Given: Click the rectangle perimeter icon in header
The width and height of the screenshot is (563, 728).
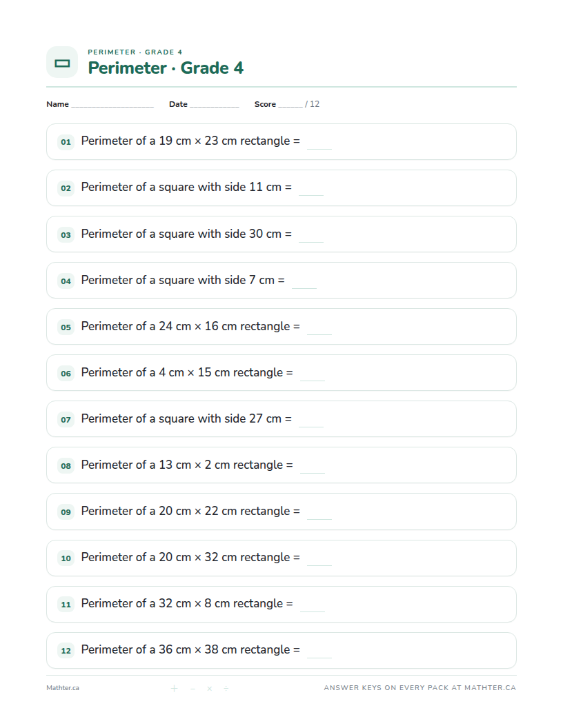Looking at the screenshot, I should (62, 63).
